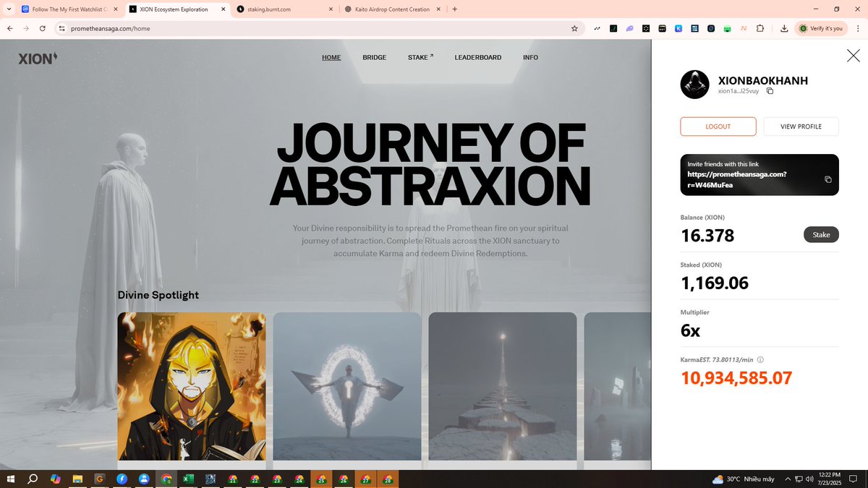Viewport: 868px width, 488px height.
Task: Close the staking.burnt.com tab
Action: (331, 9)
